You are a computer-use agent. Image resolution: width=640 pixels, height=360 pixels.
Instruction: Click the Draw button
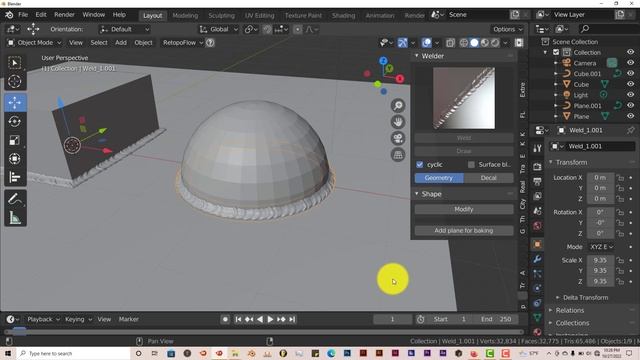click(x=464, y=151)
